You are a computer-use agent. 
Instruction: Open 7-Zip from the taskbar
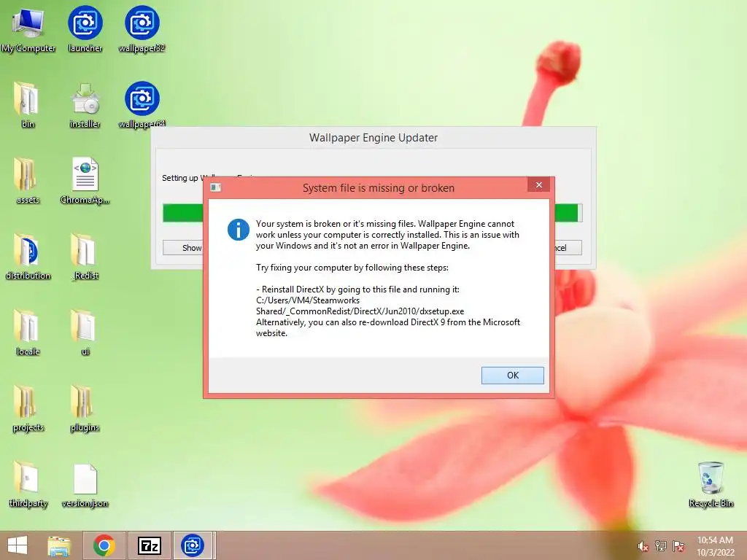tap(149, 545)
